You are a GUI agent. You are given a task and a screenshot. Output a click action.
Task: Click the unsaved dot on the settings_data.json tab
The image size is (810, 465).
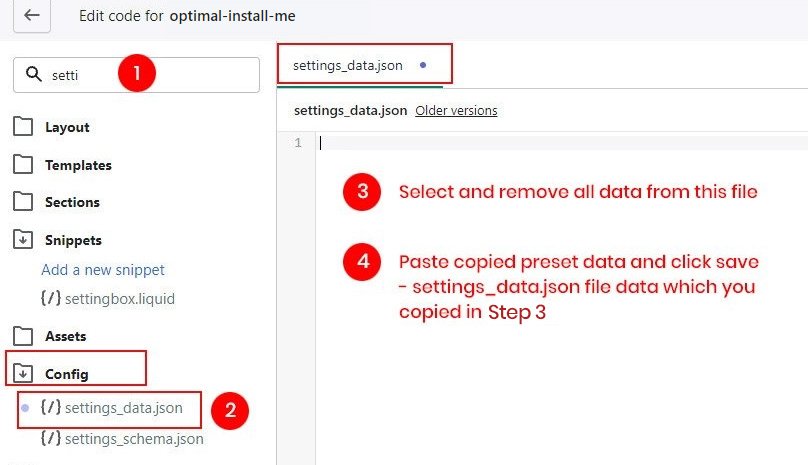(423, 65)
